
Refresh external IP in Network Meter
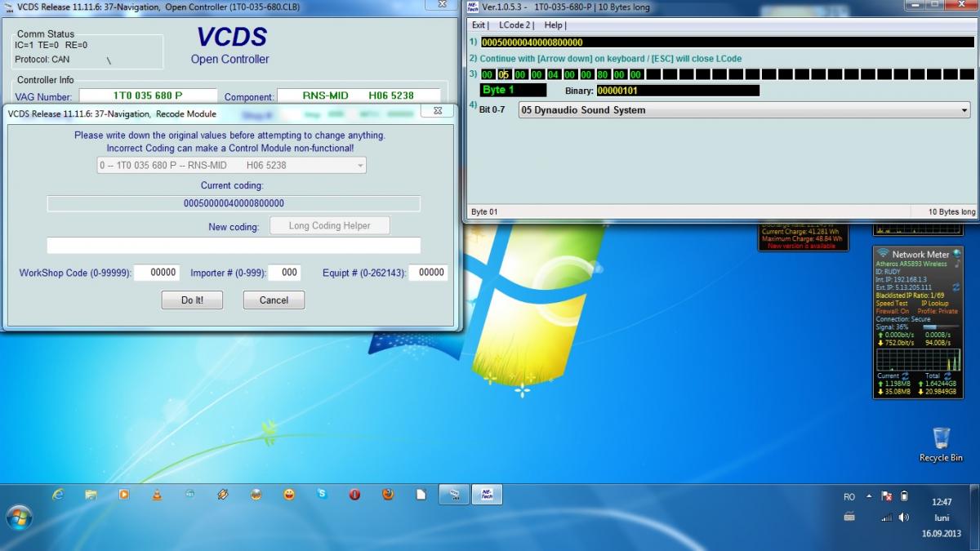click(x=956, y=287)
